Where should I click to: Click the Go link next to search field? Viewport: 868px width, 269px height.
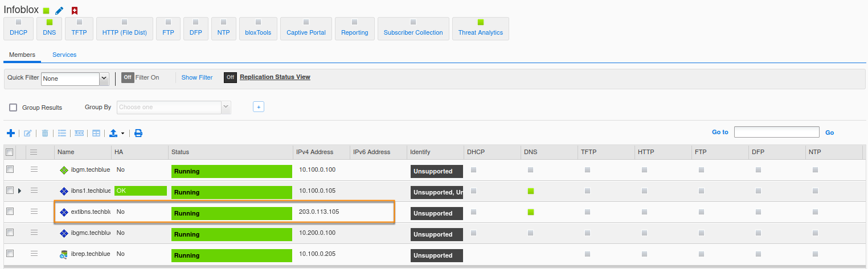[829, 133]
